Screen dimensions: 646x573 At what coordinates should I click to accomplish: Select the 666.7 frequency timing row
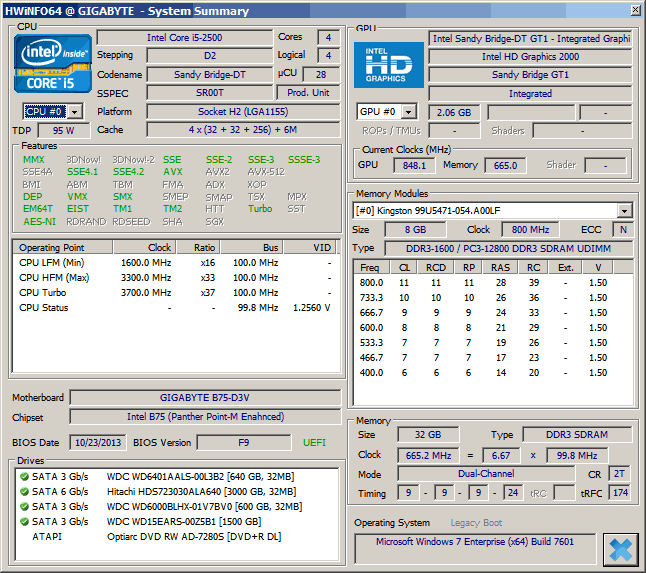click(493, 313)
